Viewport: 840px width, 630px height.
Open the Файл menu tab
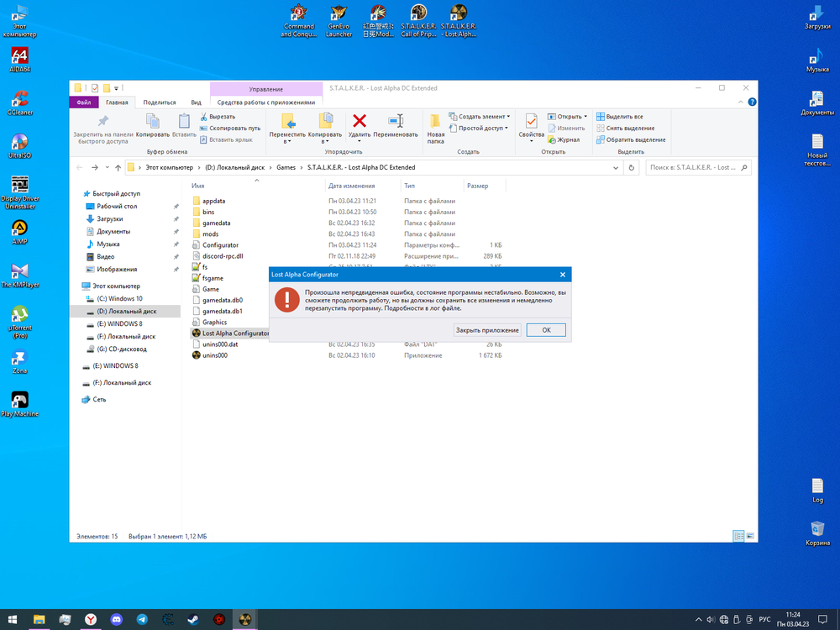[x=83, y=102]
